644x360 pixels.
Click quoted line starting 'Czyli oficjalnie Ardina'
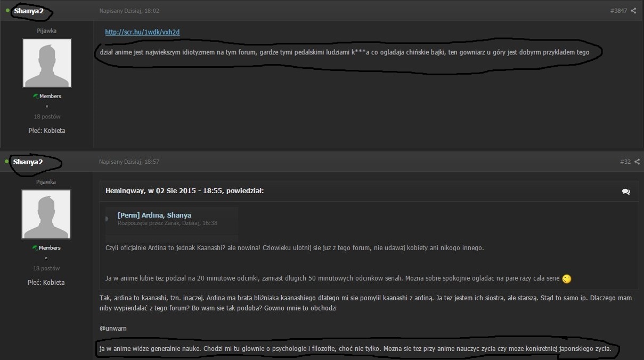point(295,248)
